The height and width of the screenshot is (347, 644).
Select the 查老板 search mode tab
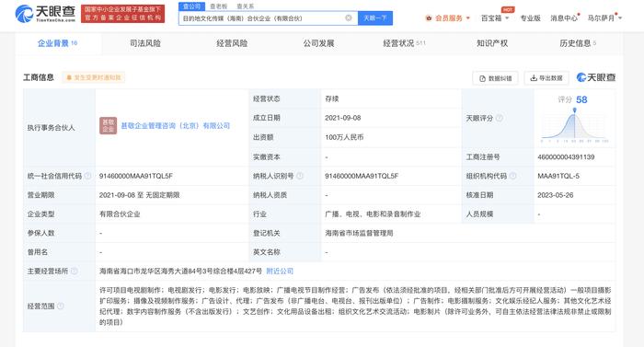tap(219, 6)
